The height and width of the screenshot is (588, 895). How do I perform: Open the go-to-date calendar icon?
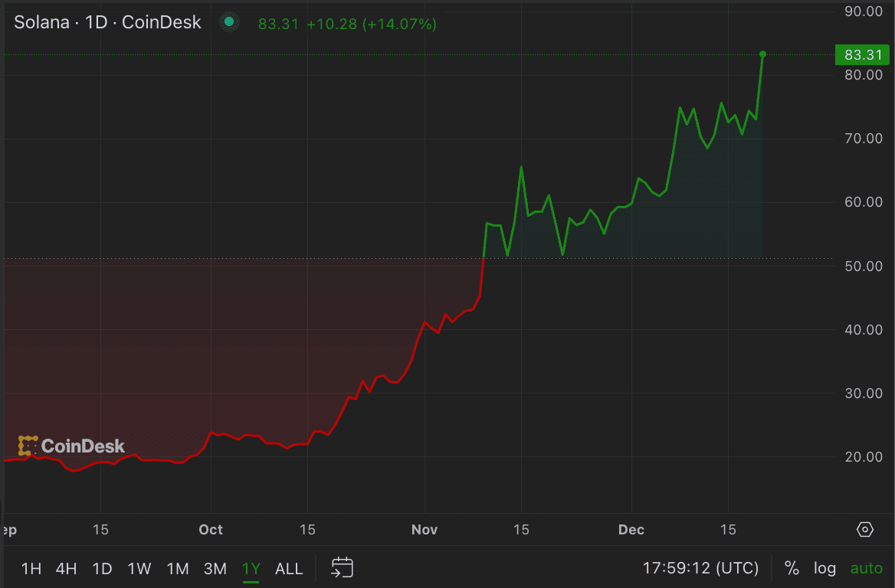pyautogui.click(x=342, y=568)
